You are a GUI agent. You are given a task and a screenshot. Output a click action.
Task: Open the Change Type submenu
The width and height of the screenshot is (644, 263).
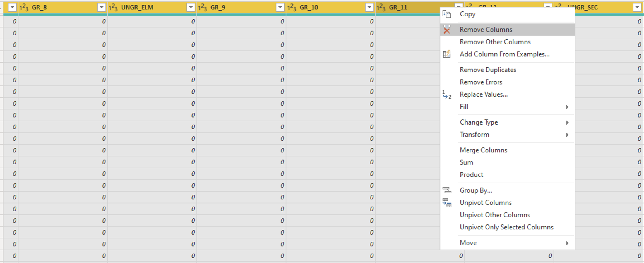click(507, 122)
